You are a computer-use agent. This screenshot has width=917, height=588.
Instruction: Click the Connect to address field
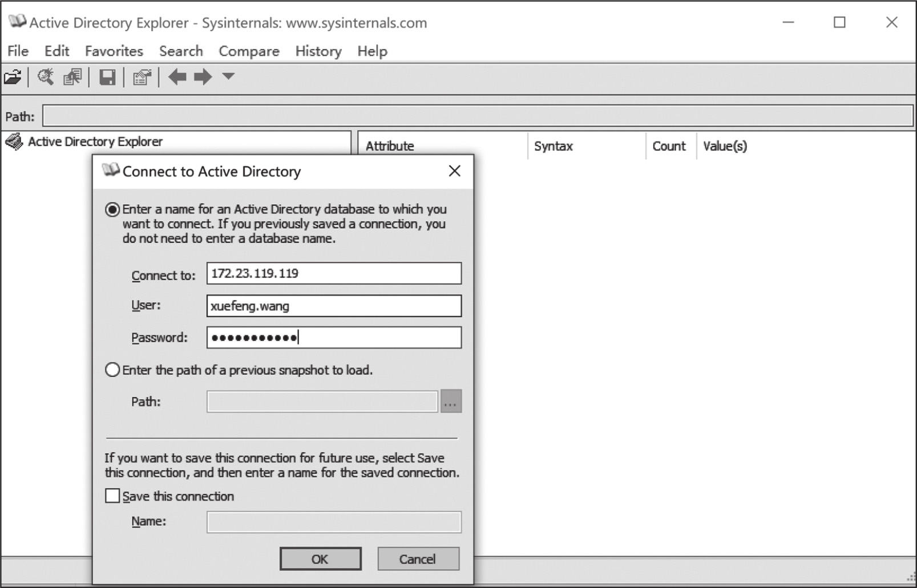334,273
